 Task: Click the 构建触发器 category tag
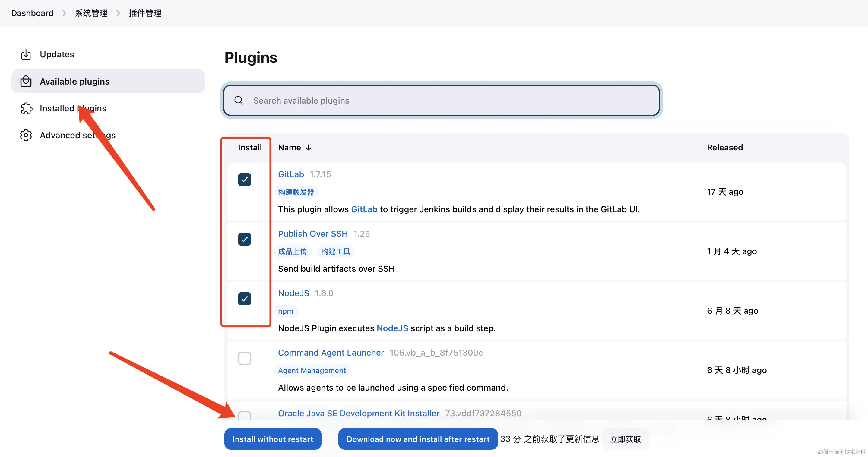click(x=296, y=192)
